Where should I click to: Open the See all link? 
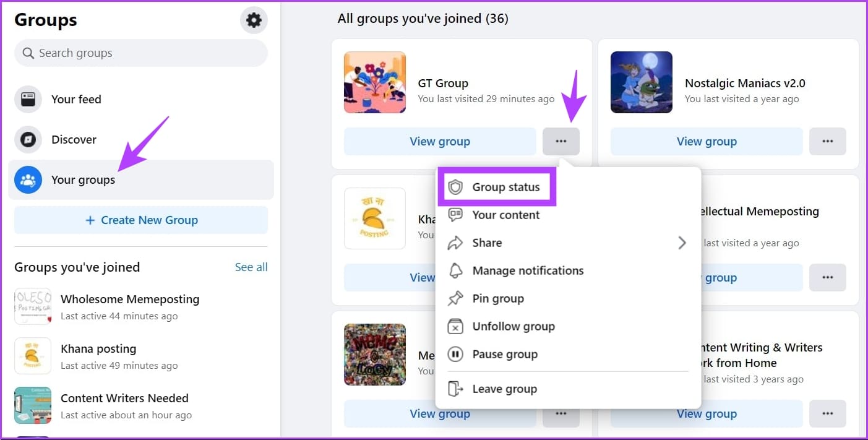click(251, 267)
